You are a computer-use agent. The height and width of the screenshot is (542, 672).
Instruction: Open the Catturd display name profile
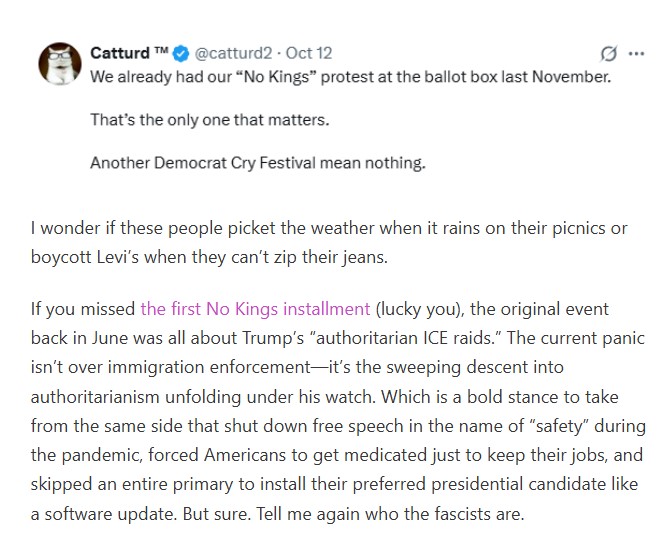119,54
